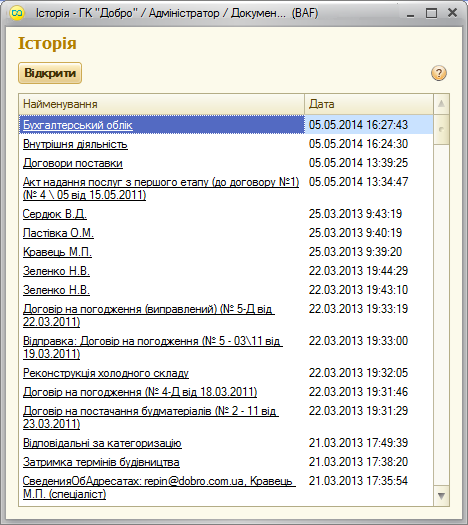Viewport: 468px width, 525px height.
Task: Open СведенияОбАдресатах repin@dobro.com.ua link
Action: point(159,488)
